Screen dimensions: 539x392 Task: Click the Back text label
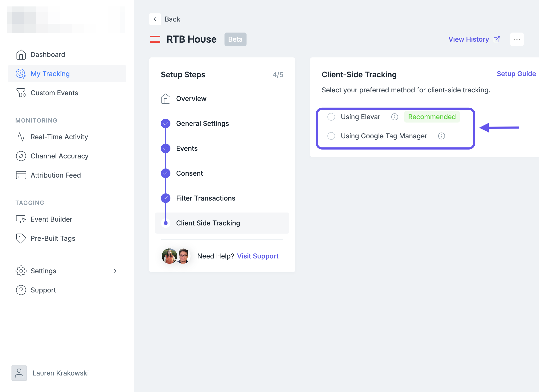172,19
